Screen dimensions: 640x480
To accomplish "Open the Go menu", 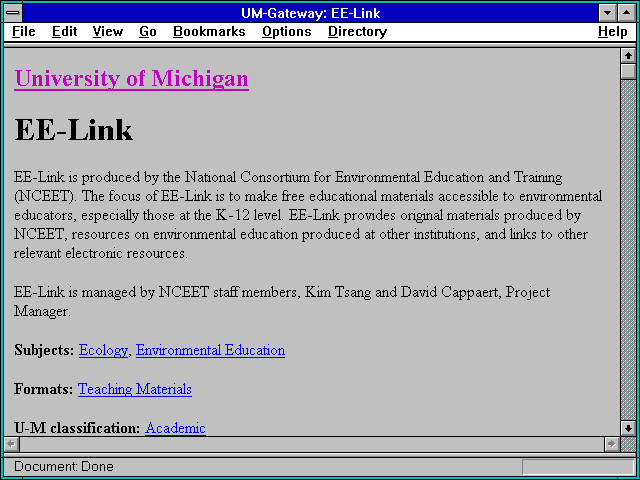I will [x=148, y=31].
